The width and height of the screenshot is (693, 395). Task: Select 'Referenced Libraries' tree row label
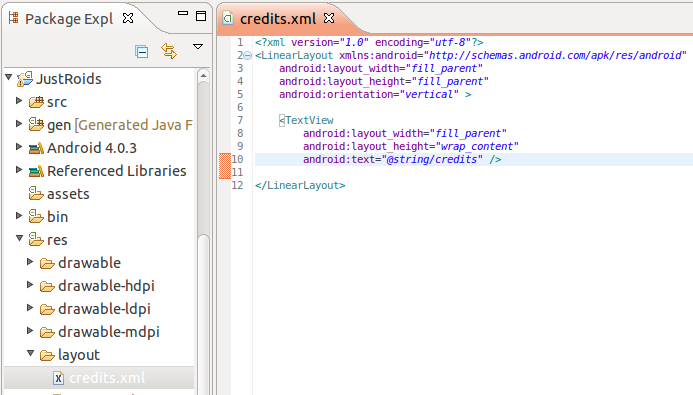tap(117, 171)
